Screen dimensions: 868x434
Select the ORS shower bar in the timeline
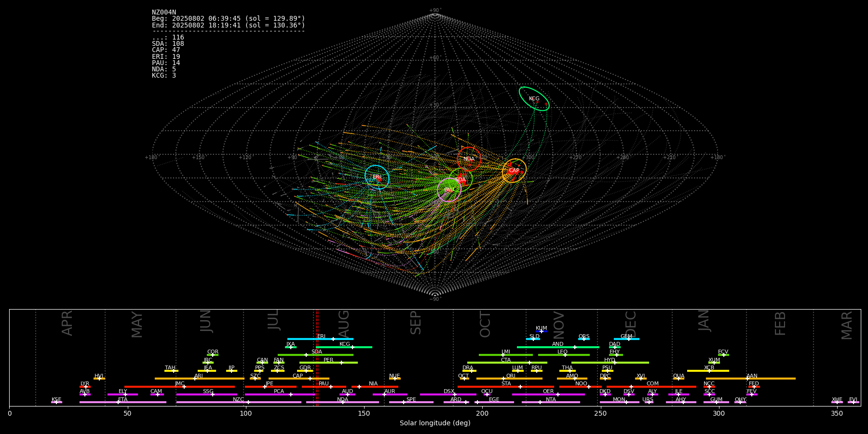pos(584,339)
